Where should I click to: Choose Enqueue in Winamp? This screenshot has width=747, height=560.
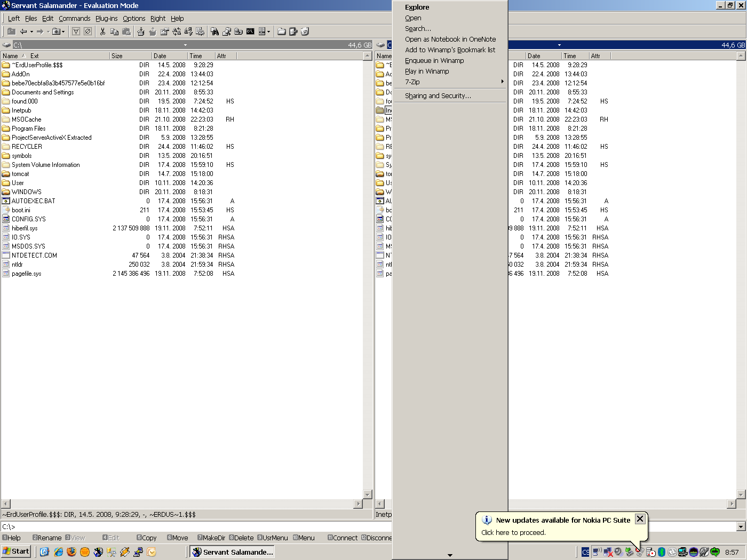(x=450, y=60)
